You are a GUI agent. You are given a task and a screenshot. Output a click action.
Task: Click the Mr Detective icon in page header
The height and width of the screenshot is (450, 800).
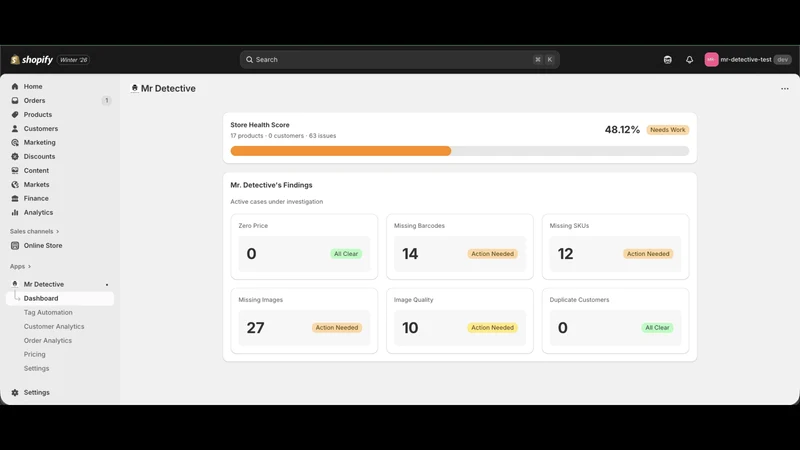tap(135, 88)
